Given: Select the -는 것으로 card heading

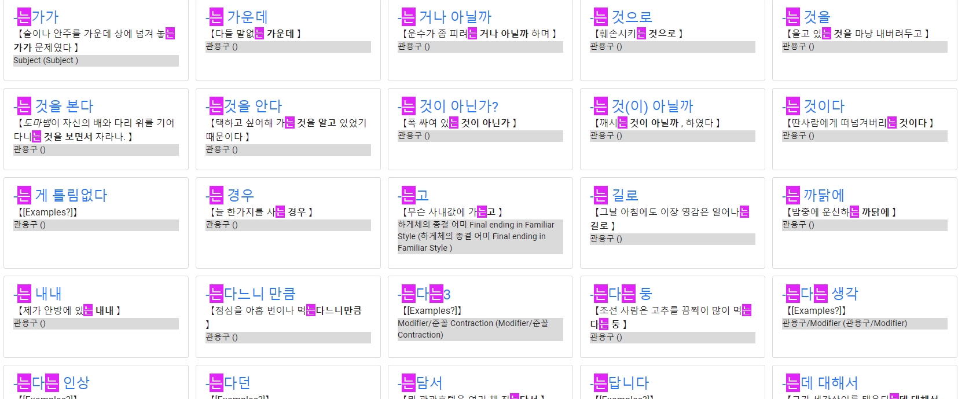Looking at the screenshot, I should coord(621,17).
